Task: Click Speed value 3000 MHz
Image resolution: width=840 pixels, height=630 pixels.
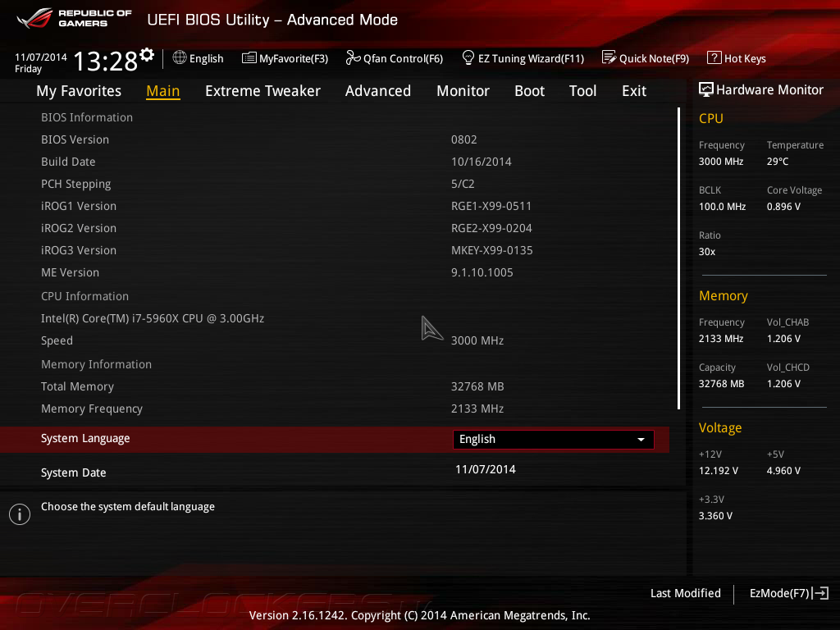Action: 477,340
